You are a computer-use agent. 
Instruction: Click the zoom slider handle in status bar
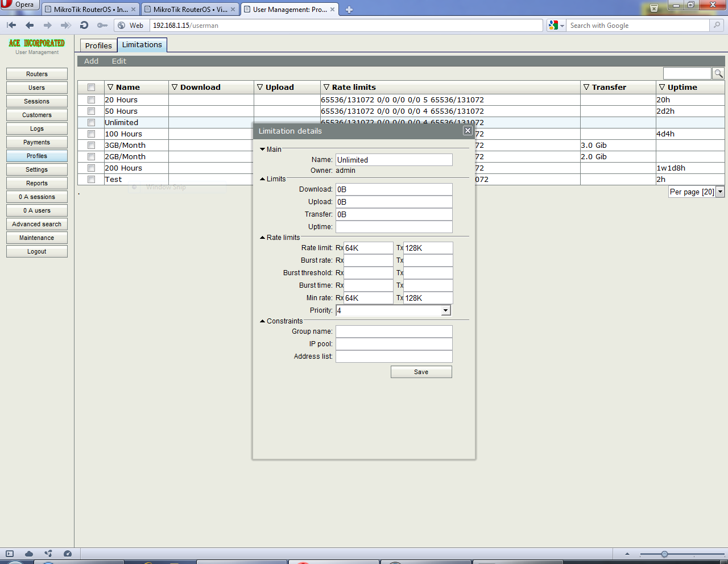[664, 554]
